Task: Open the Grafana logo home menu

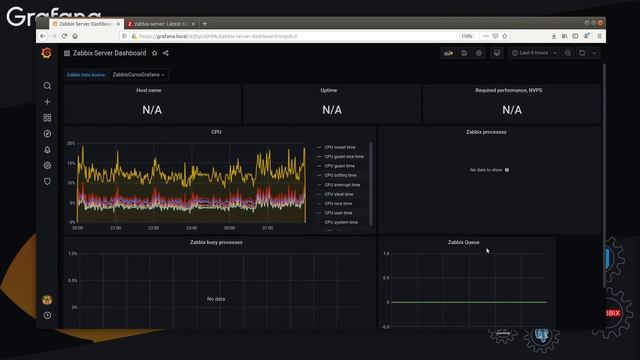Action: [47, 53]
